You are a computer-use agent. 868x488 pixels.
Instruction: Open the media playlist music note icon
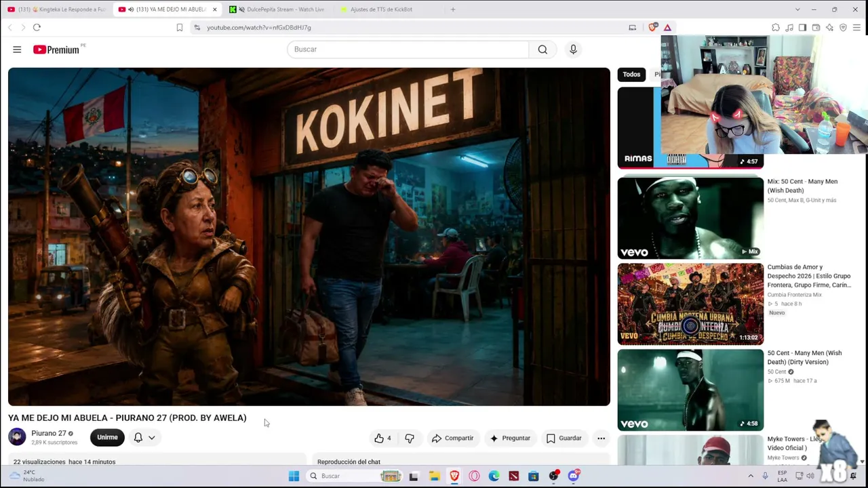[x=789, y=28]
